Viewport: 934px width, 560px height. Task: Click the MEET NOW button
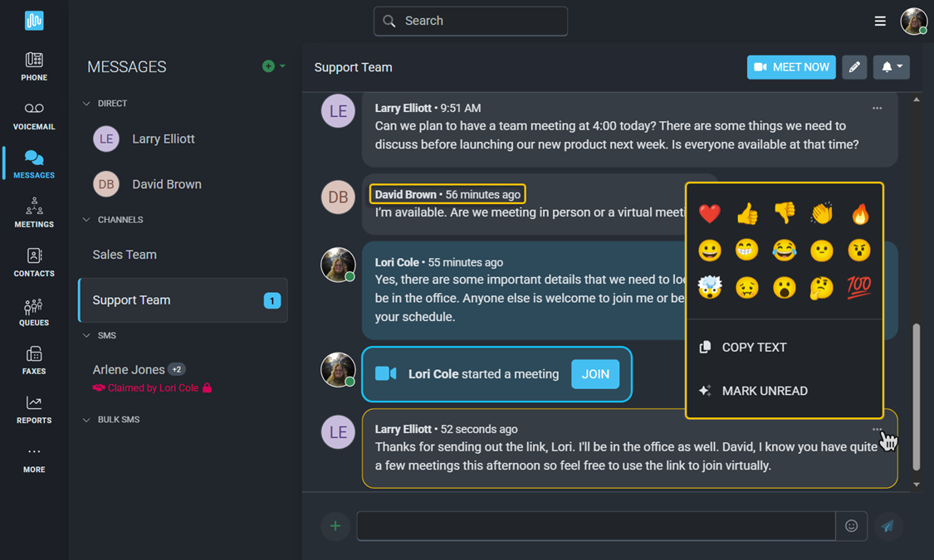point(791,67)
